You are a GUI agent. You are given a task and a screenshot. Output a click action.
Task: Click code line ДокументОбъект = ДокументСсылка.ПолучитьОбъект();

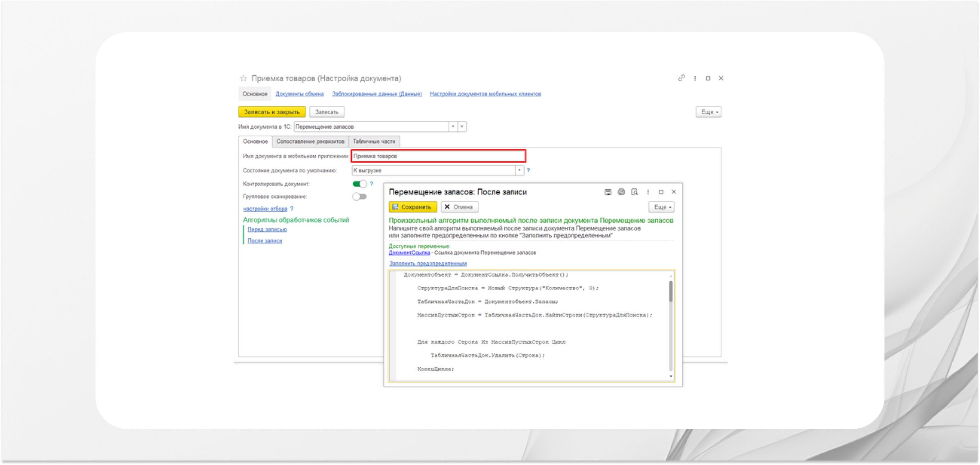click(x=486, y=275)
